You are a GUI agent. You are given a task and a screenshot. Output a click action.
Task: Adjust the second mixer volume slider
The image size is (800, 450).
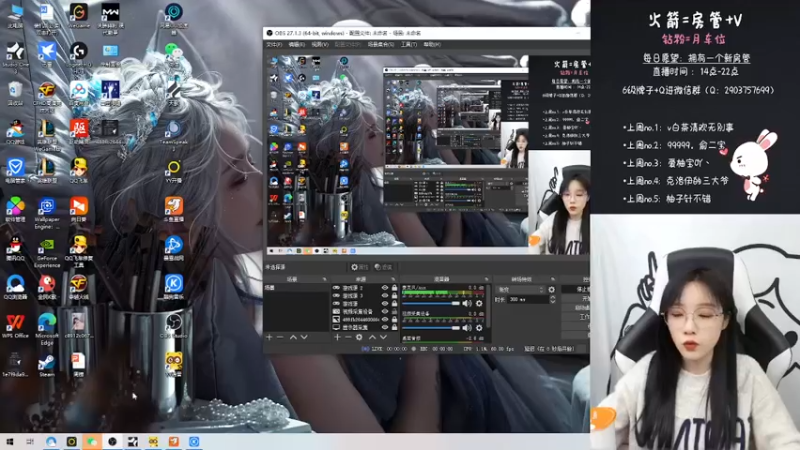(x=431, y=328)
